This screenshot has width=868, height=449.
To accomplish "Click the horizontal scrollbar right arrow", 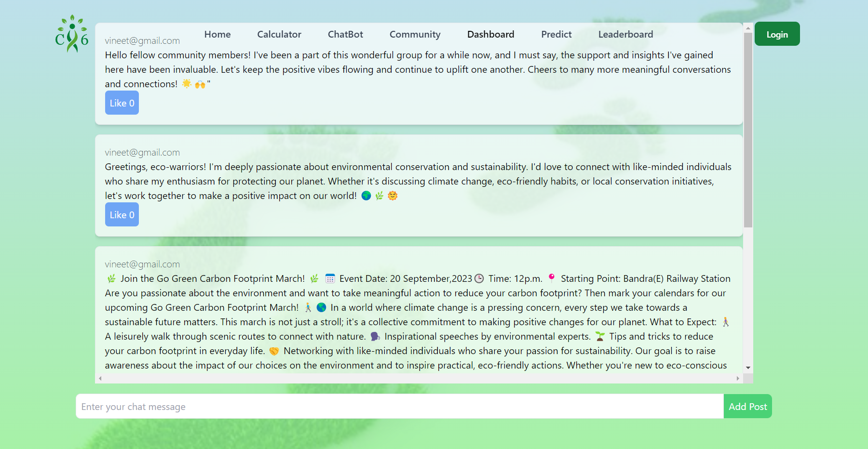I will pos(738,378).
